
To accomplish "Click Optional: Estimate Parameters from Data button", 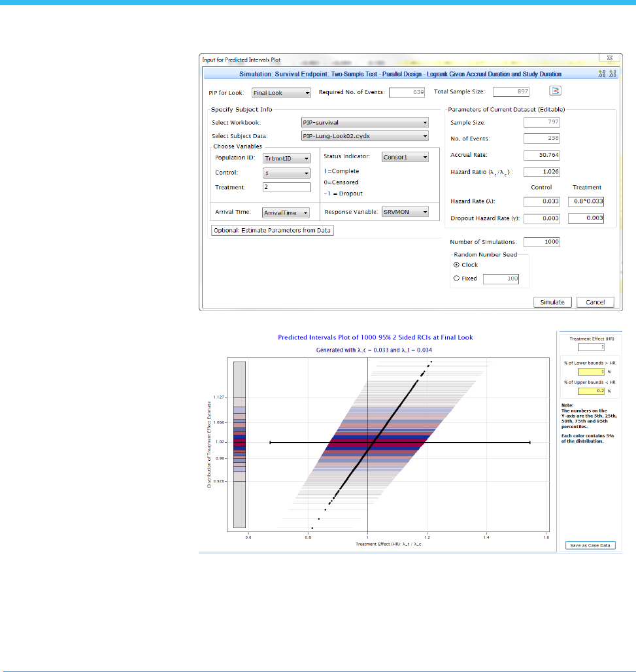I will (272, 230).
